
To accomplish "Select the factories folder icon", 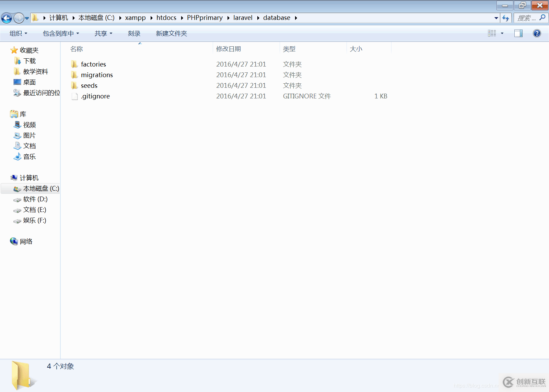I will point(74,64).
